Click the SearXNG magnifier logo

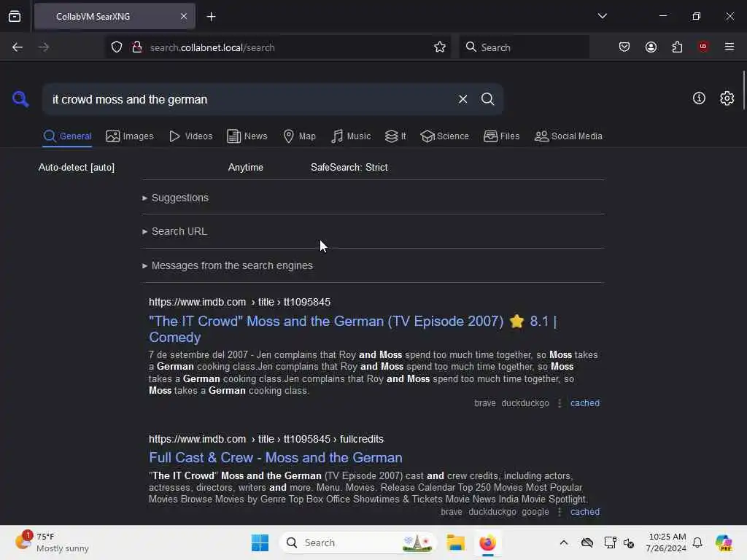tap(20, 99)
